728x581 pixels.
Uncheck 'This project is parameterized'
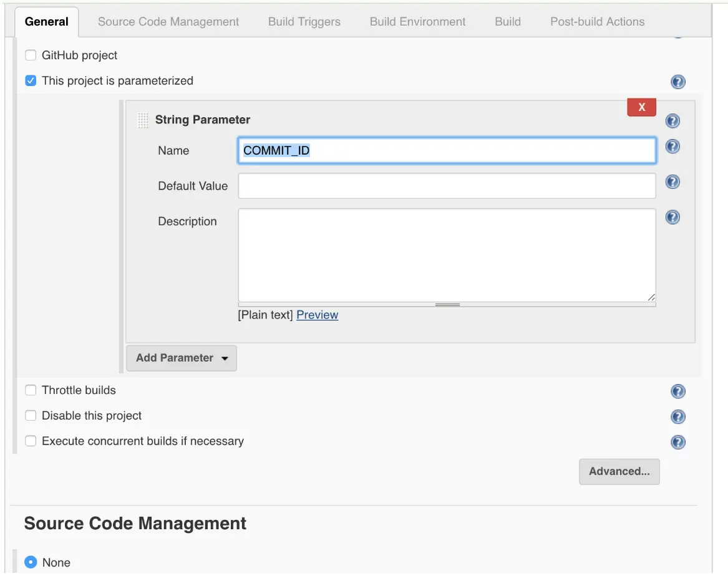[x=31, y=81]
